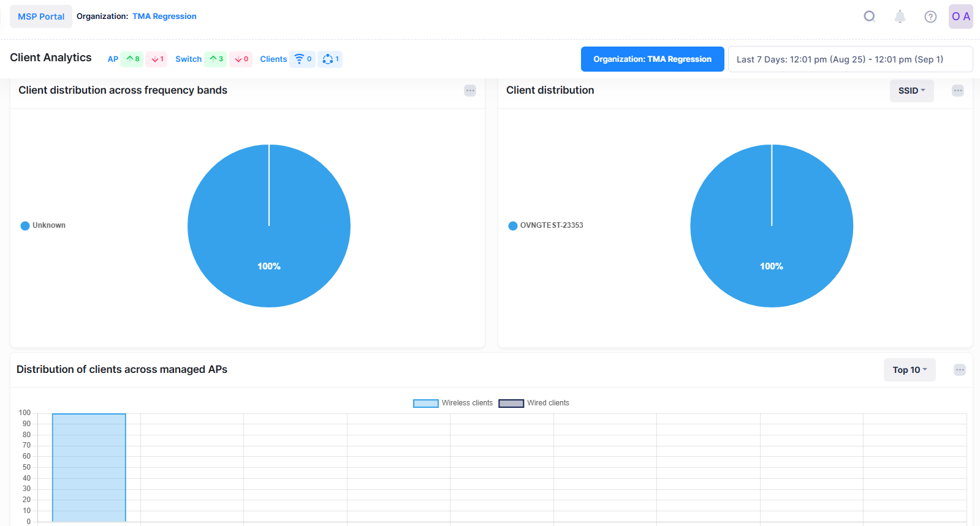Expand the SSID dropdown

pyautogui.click(x=912, y=91)
